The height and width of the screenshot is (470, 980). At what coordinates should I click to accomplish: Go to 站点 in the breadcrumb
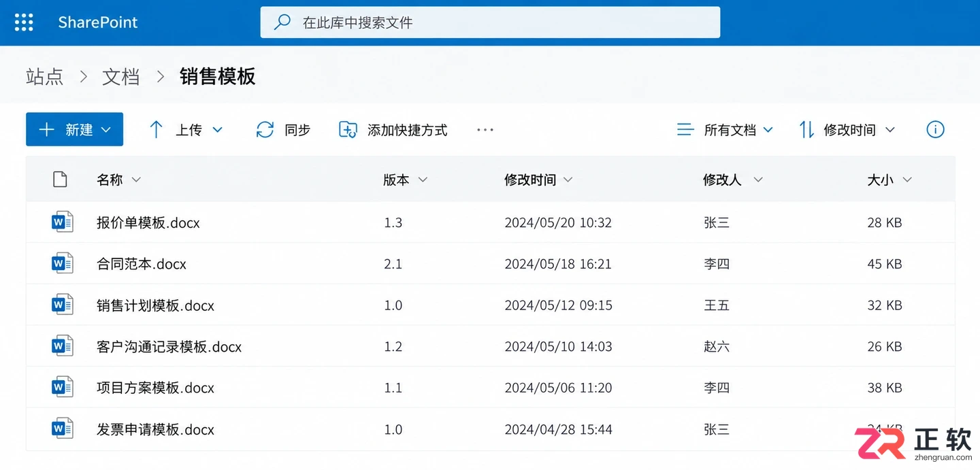(44, 76)
